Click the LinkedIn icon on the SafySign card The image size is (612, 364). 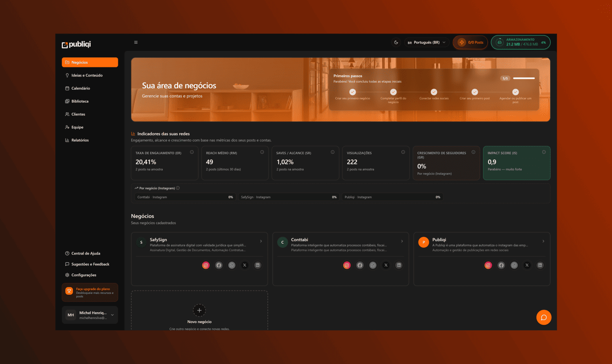(x=258, y=265)
